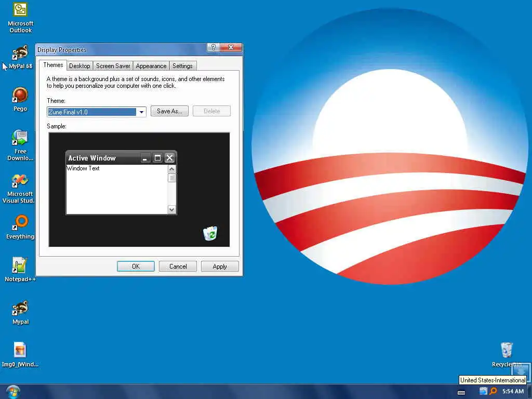The height and width of the screenshot is (399, 532).
Task: Expand the Theme dropdown arrow
Action: pyautogui.click(x=141, y=112)
